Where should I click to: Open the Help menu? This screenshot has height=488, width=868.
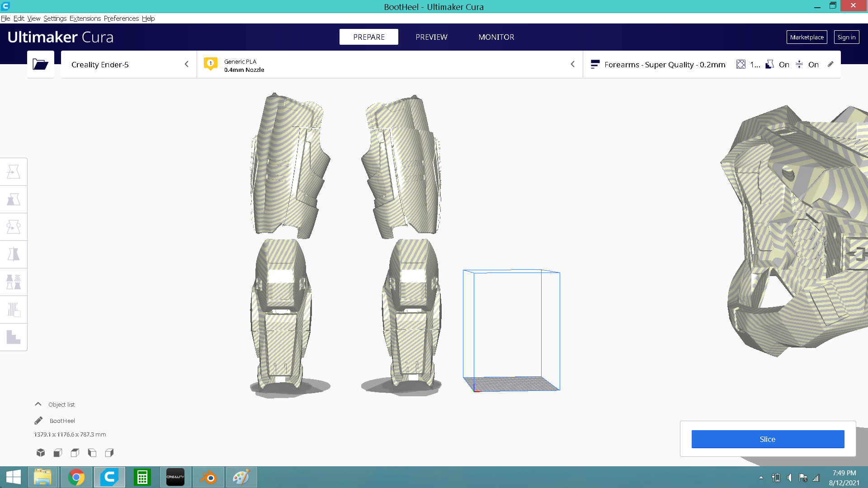pyautogui.click(x=148, y=19)
